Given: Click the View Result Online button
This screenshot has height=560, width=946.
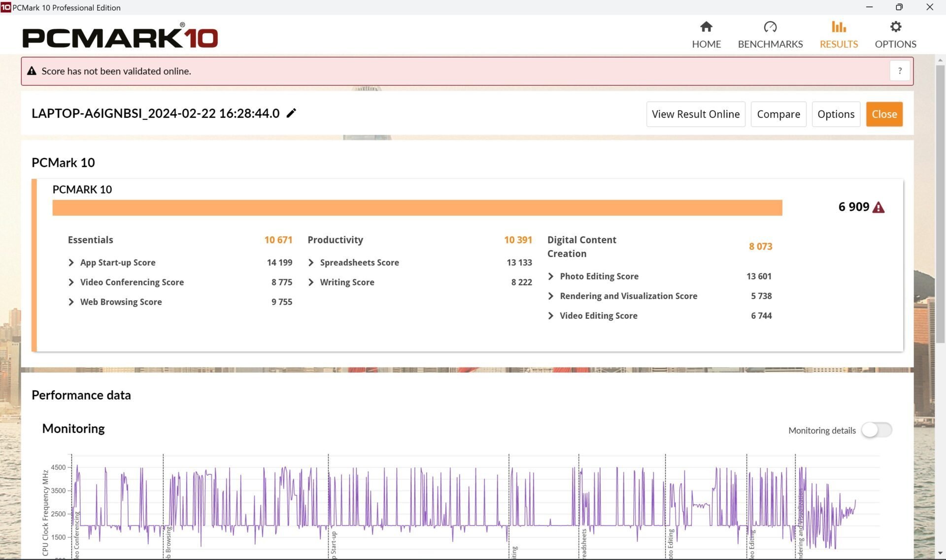Looking at the screenshot, I should [x=695, y=114].
